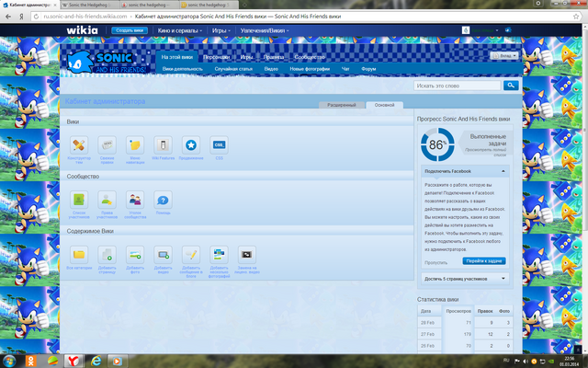Screen dimensions: 588x368
Task: Open the All Categories folder icon
Action: click(x=79, y=255)
